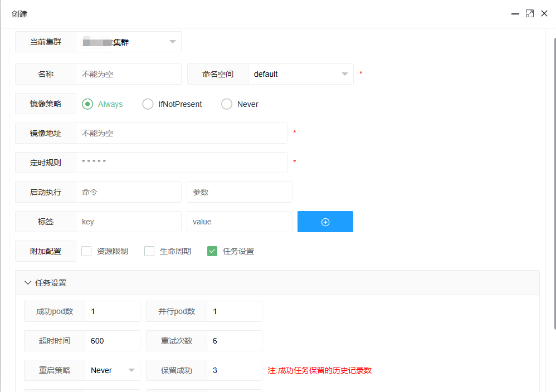The height and width of the screenshot is (392, 556).
Task: Open the 重启策略 Never dropdown
Action: click(113, 370)
